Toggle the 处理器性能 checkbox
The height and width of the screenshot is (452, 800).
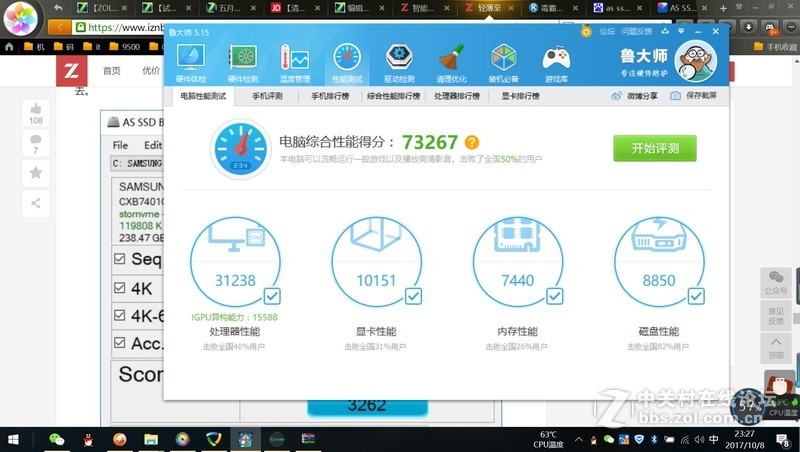click(272, 296)
